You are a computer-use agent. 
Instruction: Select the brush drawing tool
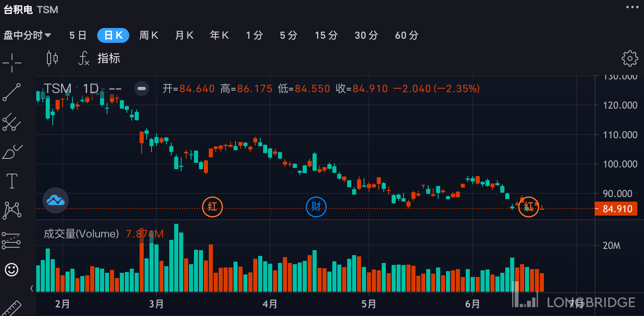12,152
